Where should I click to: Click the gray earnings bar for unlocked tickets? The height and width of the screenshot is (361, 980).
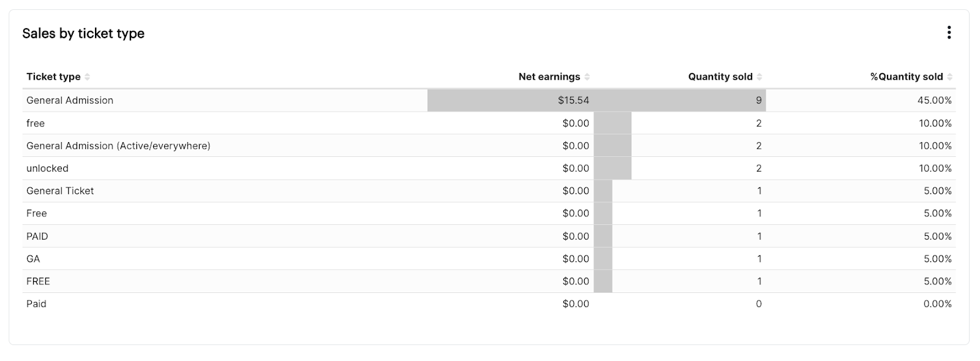coord(612,168)
